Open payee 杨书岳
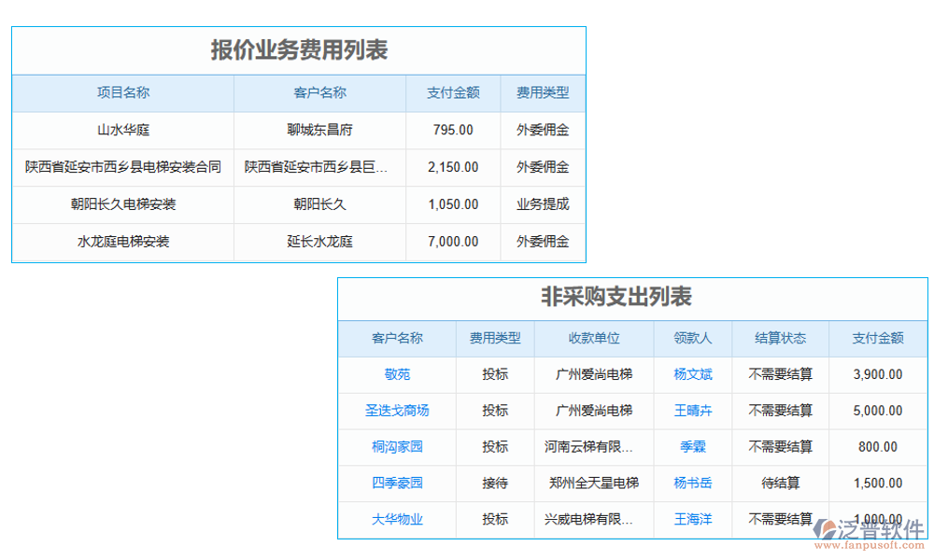 click(x=691, y=483)
